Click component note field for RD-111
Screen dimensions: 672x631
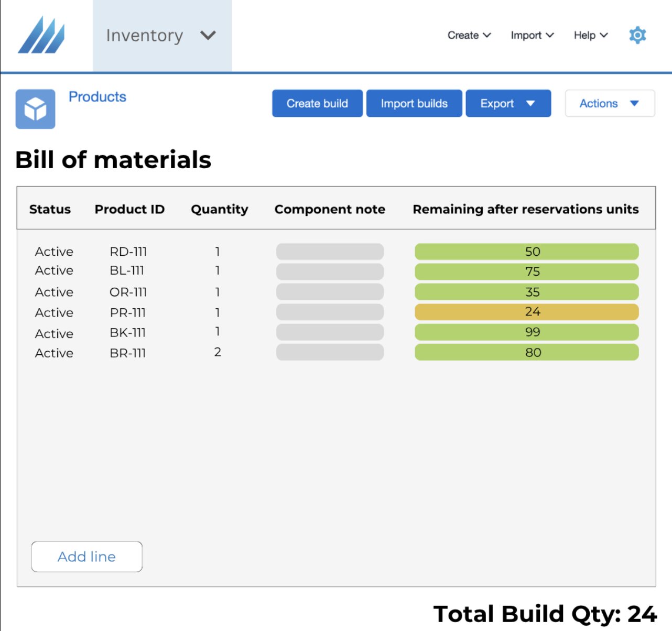tap(330, 252)
